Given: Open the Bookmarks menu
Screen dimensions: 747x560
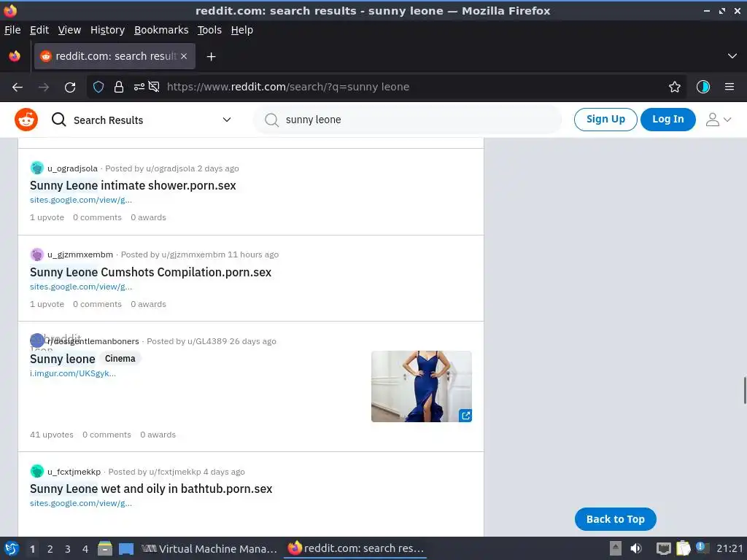Looking at the screenshot, I should pos(161,30).
